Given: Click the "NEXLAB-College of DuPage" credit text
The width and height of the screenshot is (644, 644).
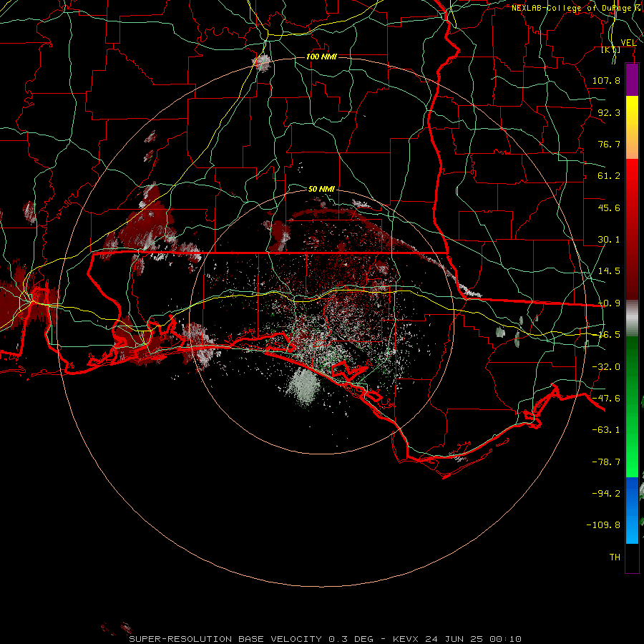Looking at the screenshot, I should (x=571, y=8).
